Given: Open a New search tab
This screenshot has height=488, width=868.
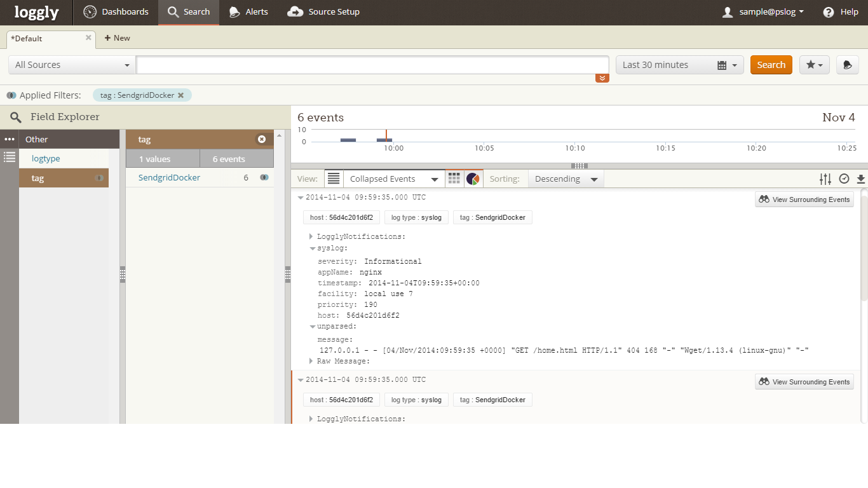Looking at the screenshot, I should 117,38.
